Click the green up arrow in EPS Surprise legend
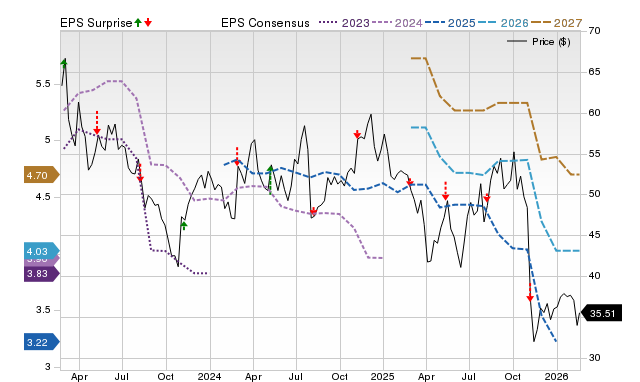The width and height of the screenshot is (640, 382). coord(138,22)
